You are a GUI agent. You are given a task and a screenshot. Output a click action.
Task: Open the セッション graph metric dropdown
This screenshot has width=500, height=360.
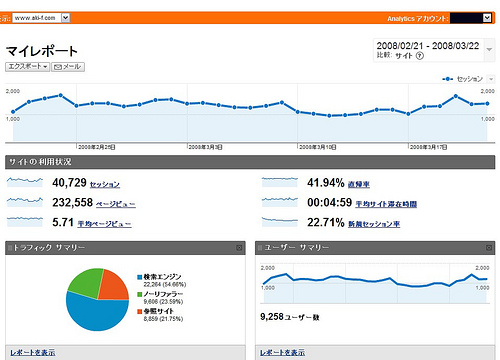pyautogui.click(x=491, y=79)
